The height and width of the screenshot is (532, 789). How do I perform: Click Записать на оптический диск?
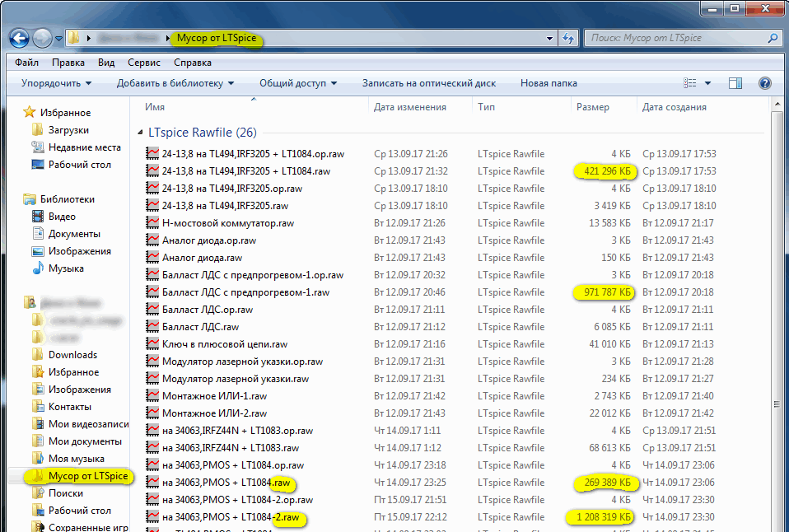pyautogui.click(x=429, y=83)
